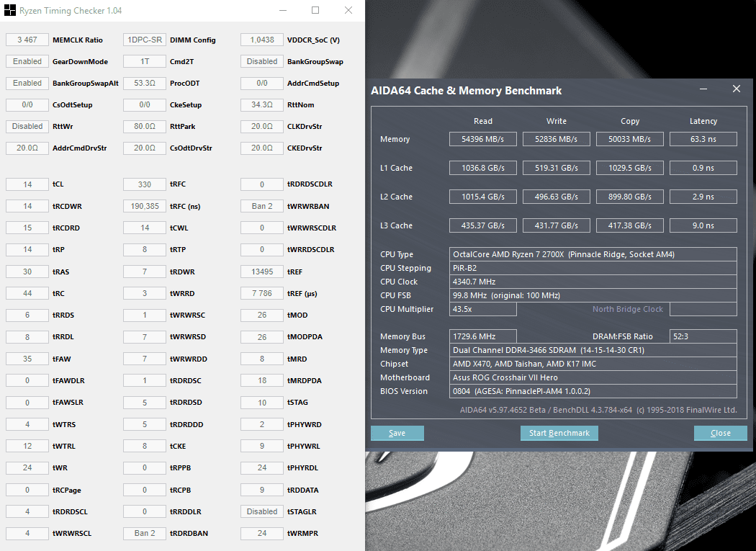
Task: Minimize the Ryzen Timing Checker window
Action: pyautogui.click(x=283, y=10)
